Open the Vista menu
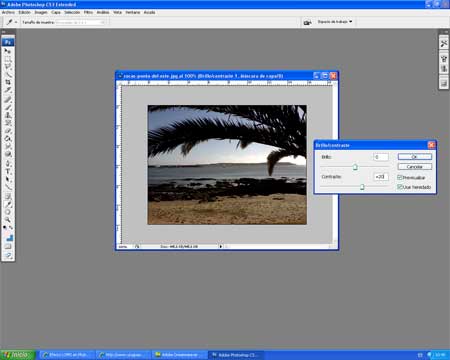This screenshot has height=360, width=450. [x=117, y=12]
